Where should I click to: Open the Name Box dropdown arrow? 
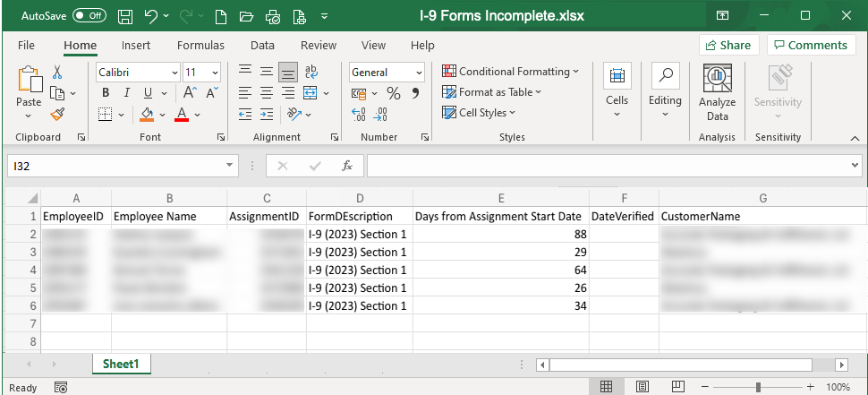[x=229, y=166]
